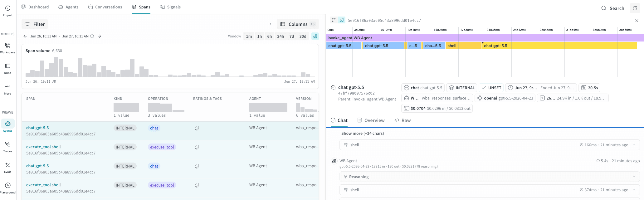Toggle the span volume chart icon

pyautogui.click(x=315, y=36)
